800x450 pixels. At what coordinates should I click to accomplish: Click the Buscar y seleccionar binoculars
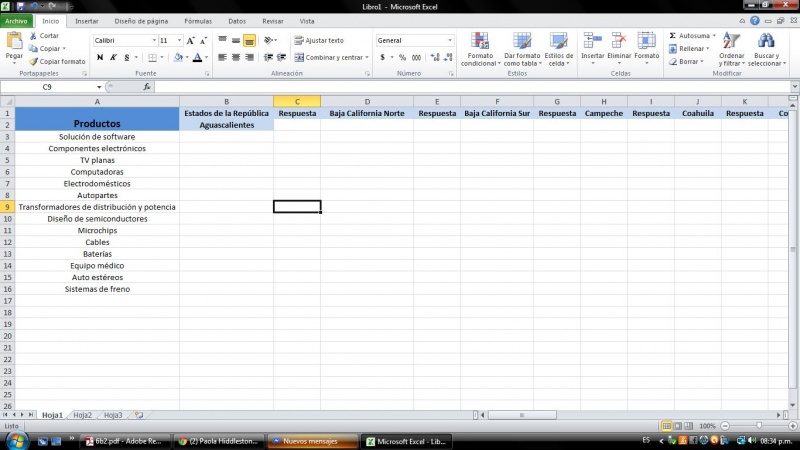[766, 42]
